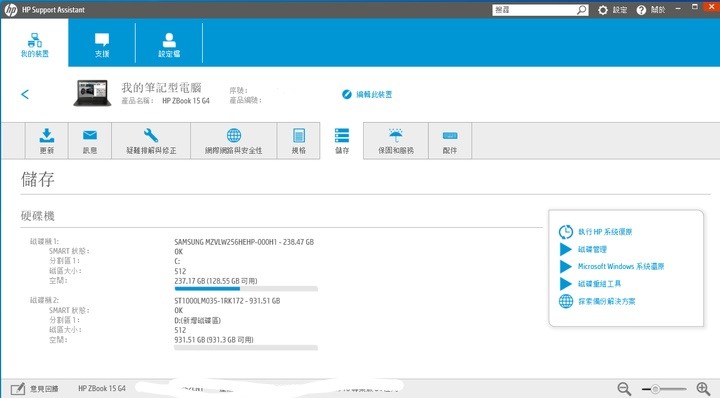Select SAMSUNG MZVLW256HEHP-000H1 disk text
The width and height of the screenshot is (720, 398).
click(x=225, y=242)
